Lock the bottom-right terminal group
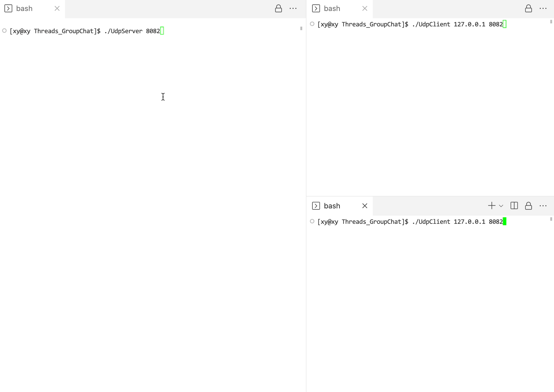This screenshot has width=554, height=392. [528, 206]
